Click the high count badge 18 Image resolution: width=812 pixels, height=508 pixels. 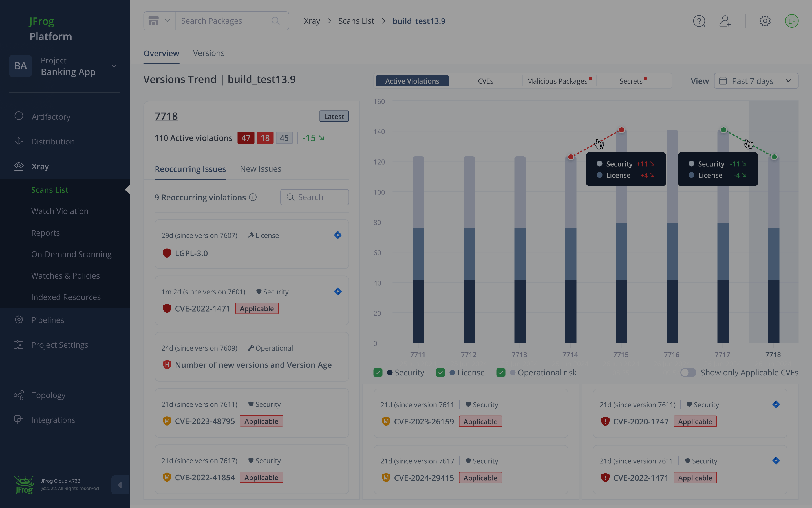(x=265, y=138)
